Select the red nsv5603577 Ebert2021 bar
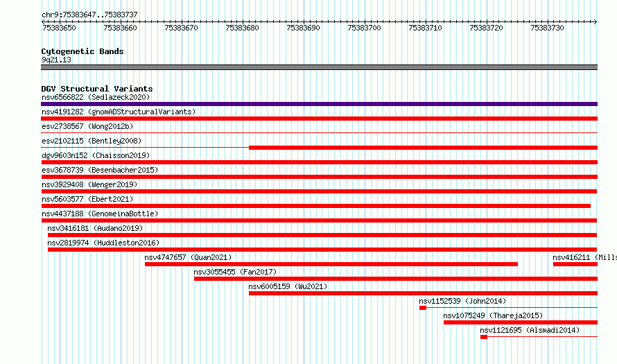617x364 pixels. [316, 206]
